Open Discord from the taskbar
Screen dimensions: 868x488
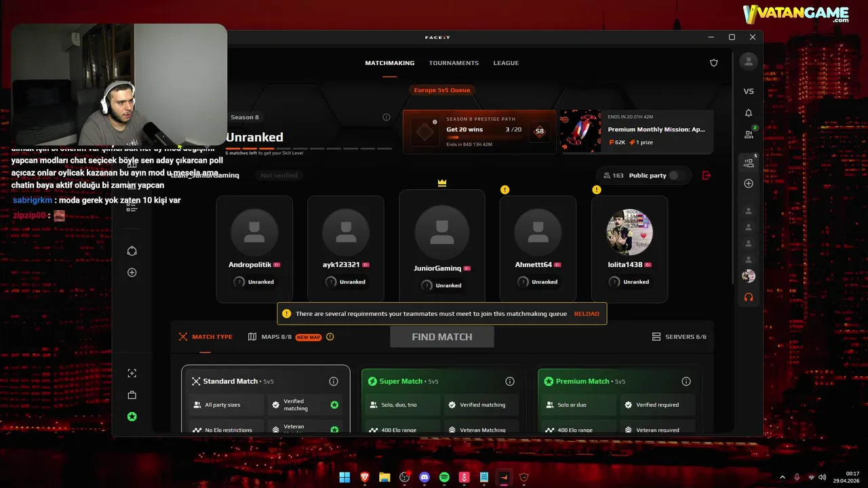(425, 477)
